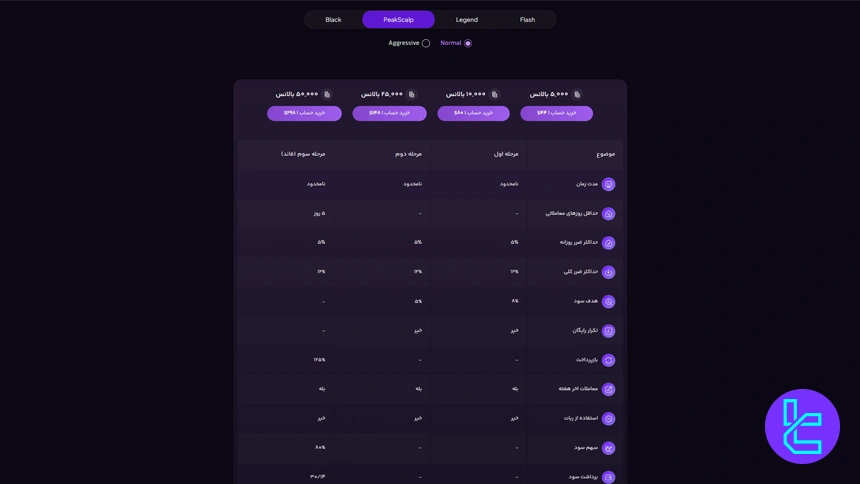The height and width of the screenshot is (484, 860).
Task: Click the floating logo badge icon
Action: pyautogui.click(x=802, y=426)
